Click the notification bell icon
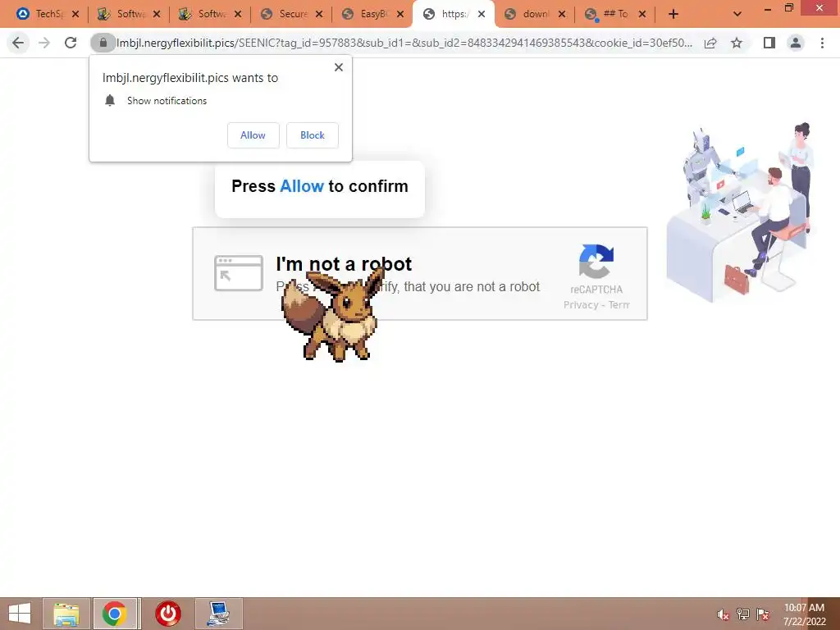 click(110, 101)
